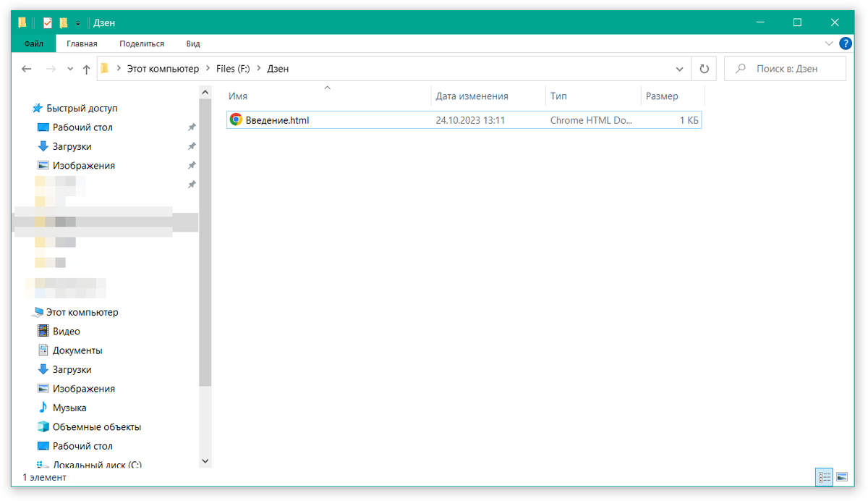Click the folder icon in the address bar
The width and height of the screenshot is (868, 501).
(x=105, y=69)
